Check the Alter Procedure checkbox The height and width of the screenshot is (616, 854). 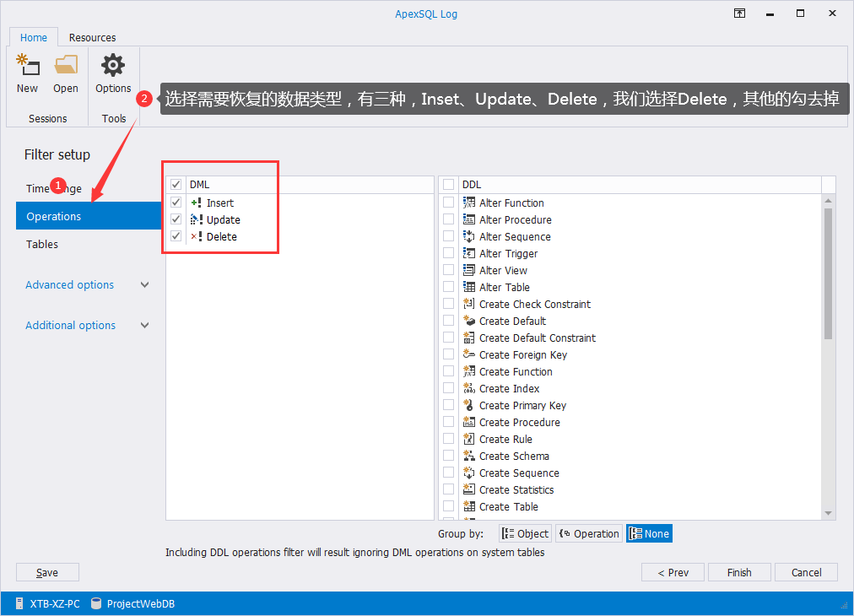click(x=448, y=219)
